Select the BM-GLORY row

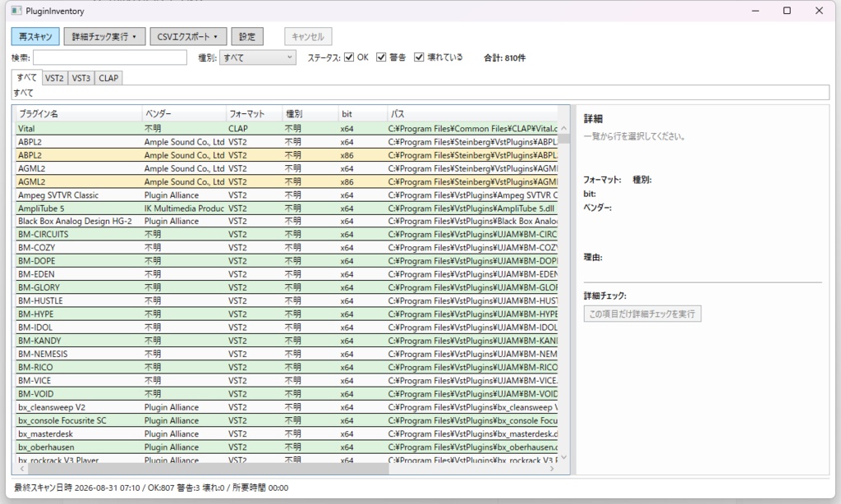[x=287, y=287]
